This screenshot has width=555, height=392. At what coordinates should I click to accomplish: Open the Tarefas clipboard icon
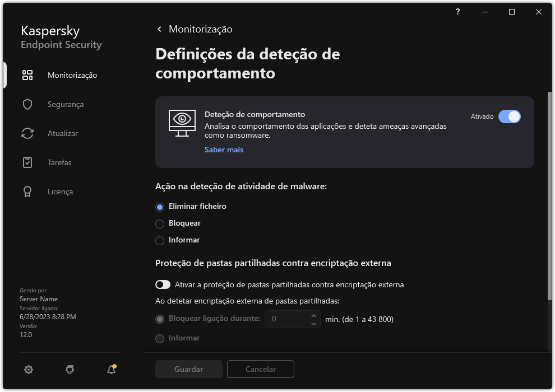pos(27,162)
